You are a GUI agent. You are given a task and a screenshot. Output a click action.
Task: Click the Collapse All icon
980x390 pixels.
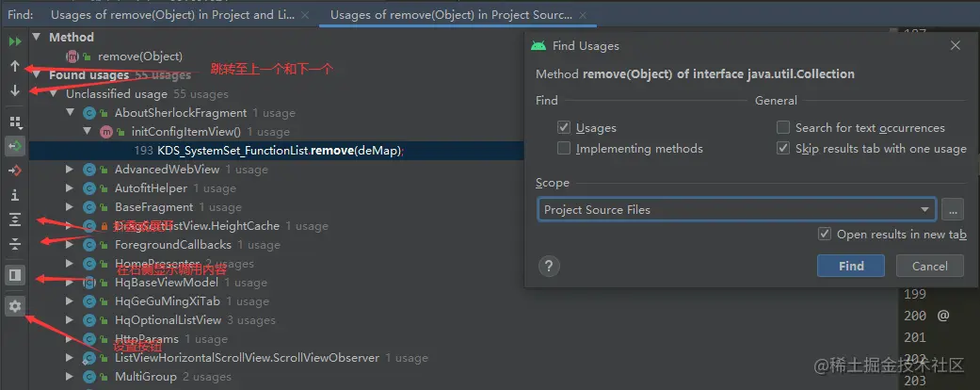[15, 244]
